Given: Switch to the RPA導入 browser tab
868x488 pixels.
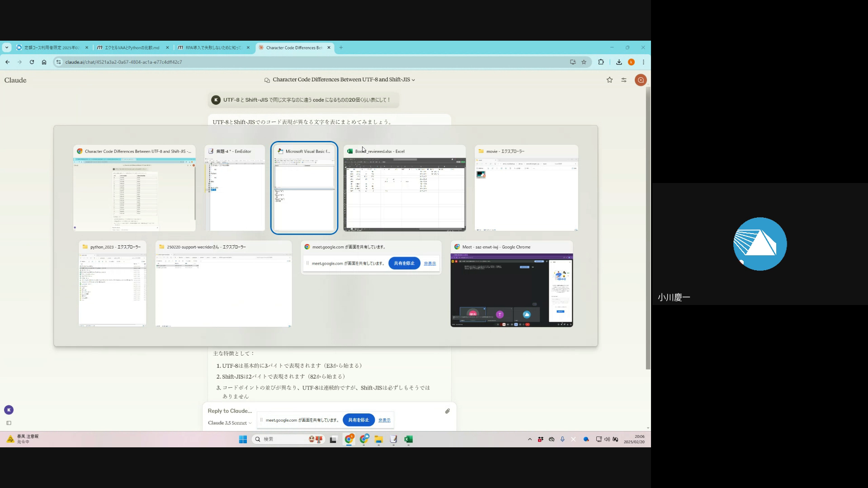Looking at the screenshot, I should (x=213, y=47).
